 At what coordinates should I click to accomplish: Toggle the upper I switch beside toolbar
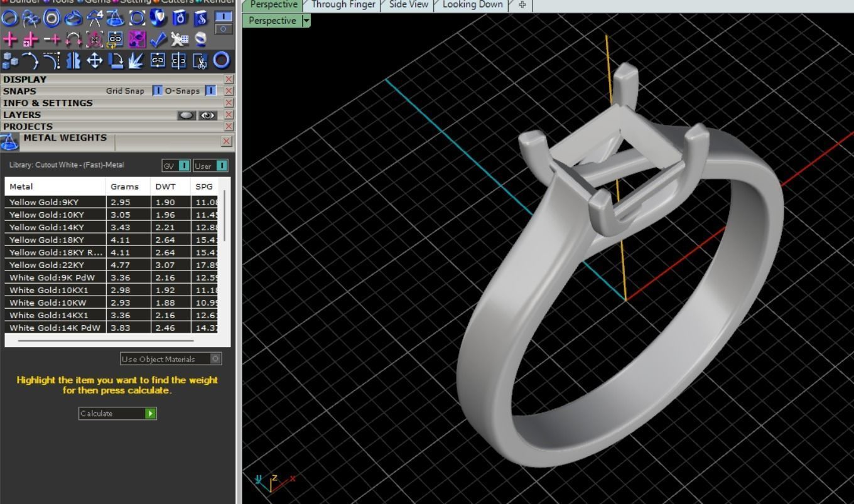224,17
